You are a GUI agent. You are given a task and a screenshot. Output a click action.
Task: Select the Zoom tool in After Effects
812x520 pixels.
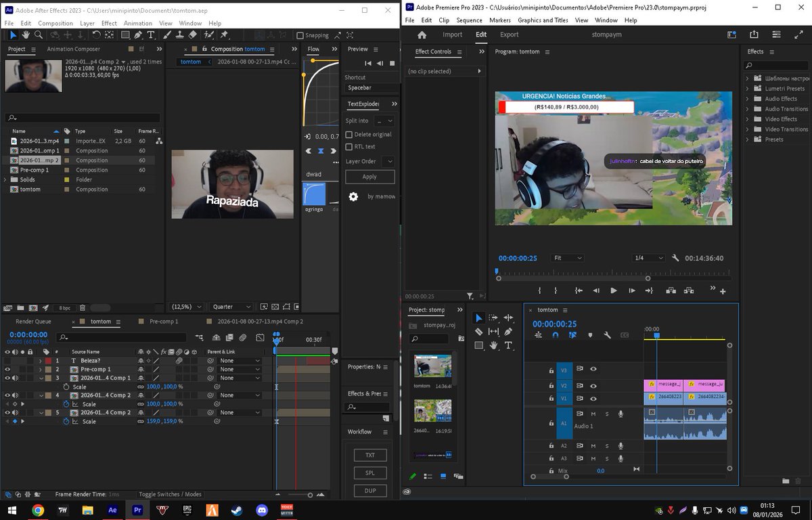pyautogui.click(x=39, y=35)
